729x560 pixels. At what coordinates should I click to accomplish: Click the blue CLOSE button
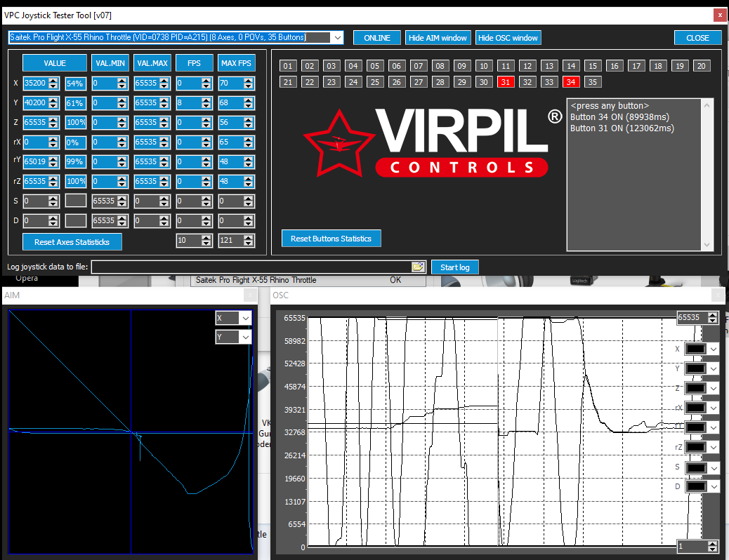[x=697, y=38]
